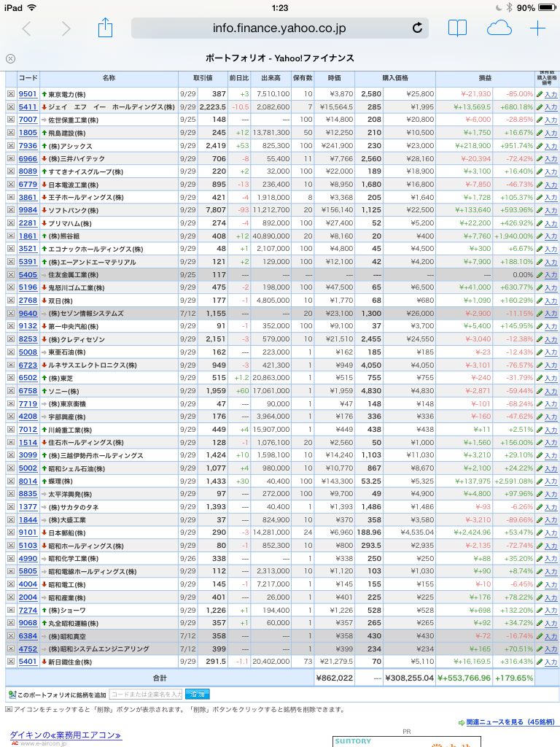
Task: Click the 取引値 column header
Action: click(203, 77)
